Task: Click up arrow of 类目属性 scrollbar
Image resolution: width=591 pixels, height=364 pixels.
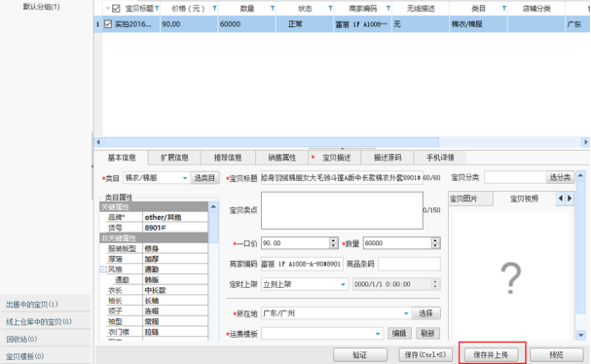Action: pos(213,206)
